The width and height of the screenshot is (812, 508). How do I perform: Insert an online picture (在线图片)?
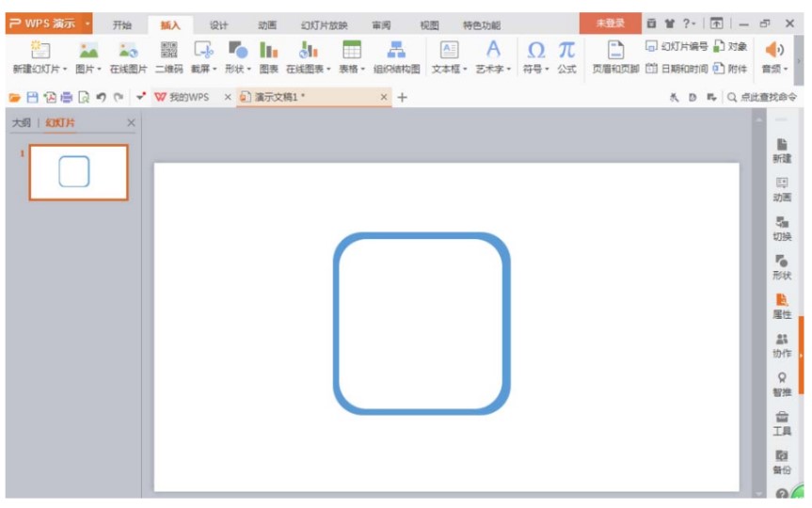[x=128, y=56]
